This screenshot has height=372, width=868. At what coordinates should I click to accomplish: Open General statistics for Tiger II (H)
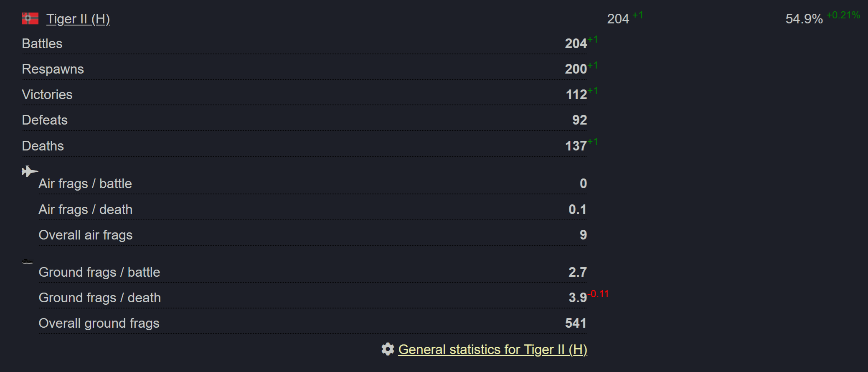click(x=493, y=349)
